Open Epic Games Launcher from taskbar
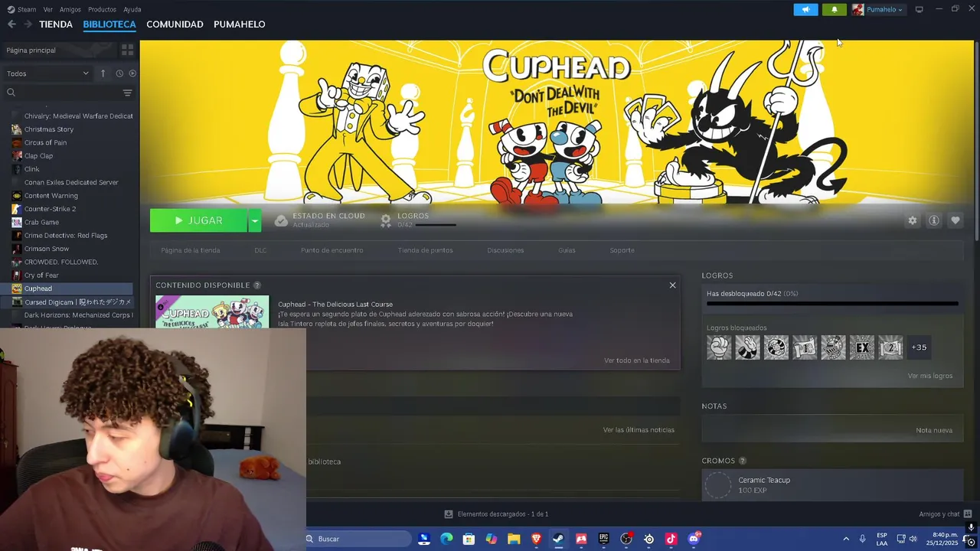This screenshot has width=980, height=551. click(604, 539)
